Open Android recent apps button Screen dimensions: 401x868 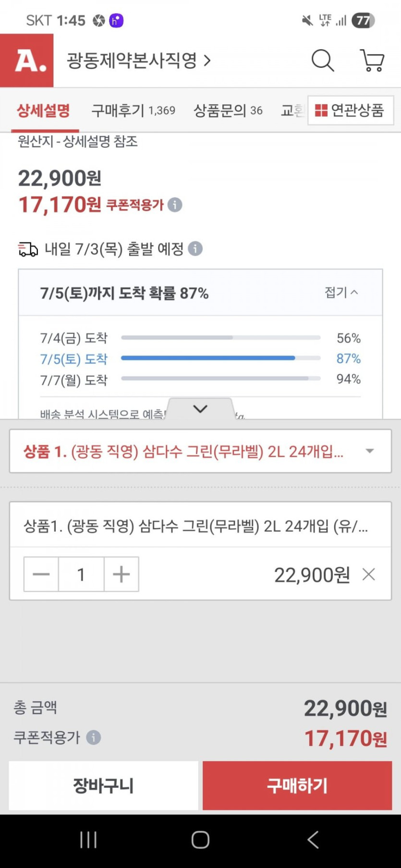tap(88, 840)
